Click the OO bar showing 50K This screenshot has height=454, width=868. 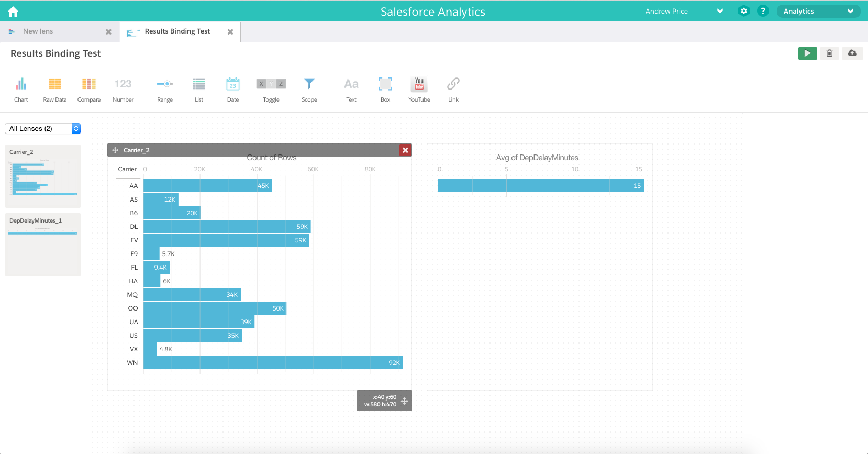click(x=215, y=308)
